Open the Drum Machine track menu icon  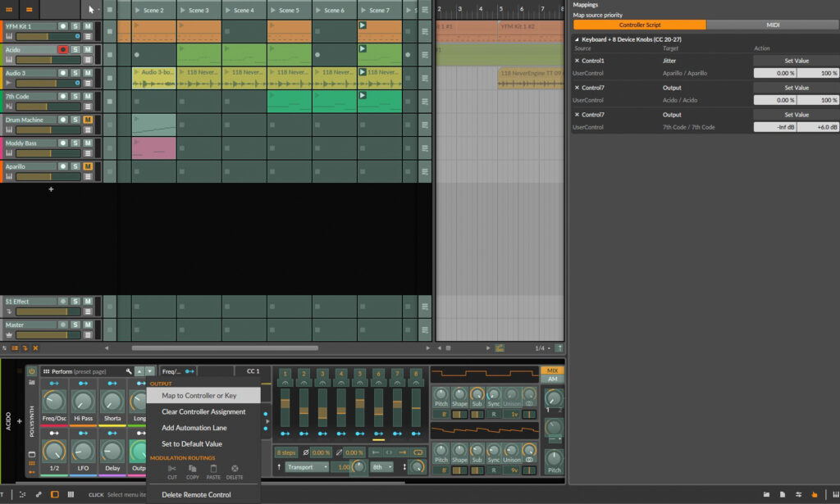pyautogui.click(x=88, y=130)
